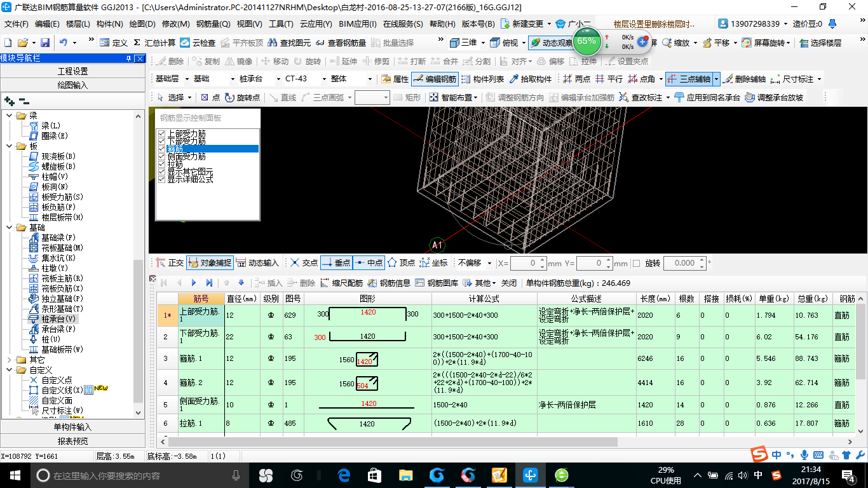Click 应用到同名承台 apply tool

707,97
